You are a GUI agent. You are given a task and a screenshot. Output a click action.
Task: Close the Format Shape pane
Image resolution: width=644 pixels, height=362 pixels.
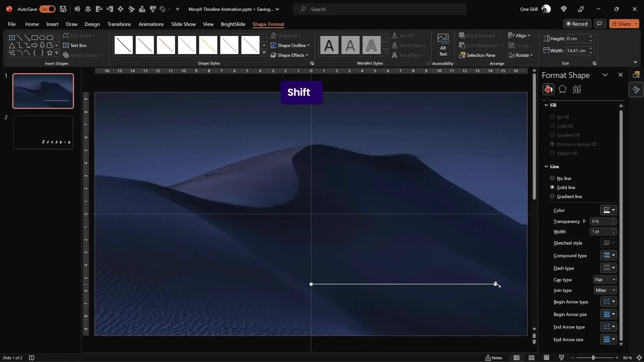621,75
